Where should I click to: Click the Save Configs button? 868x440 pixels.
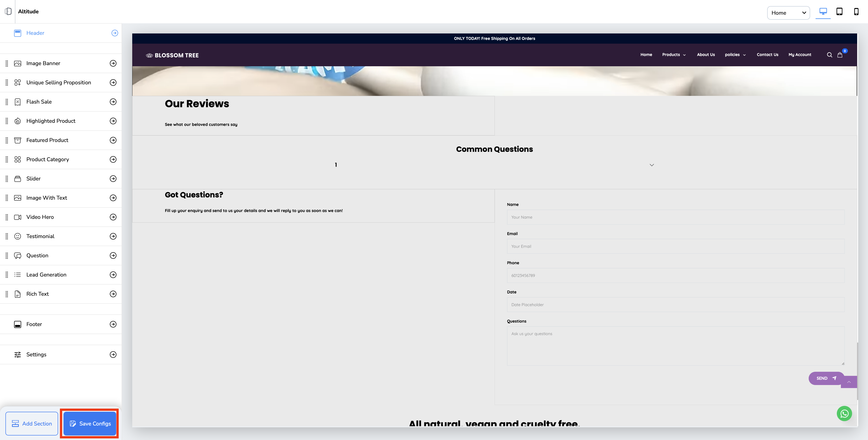pos(90,423)
